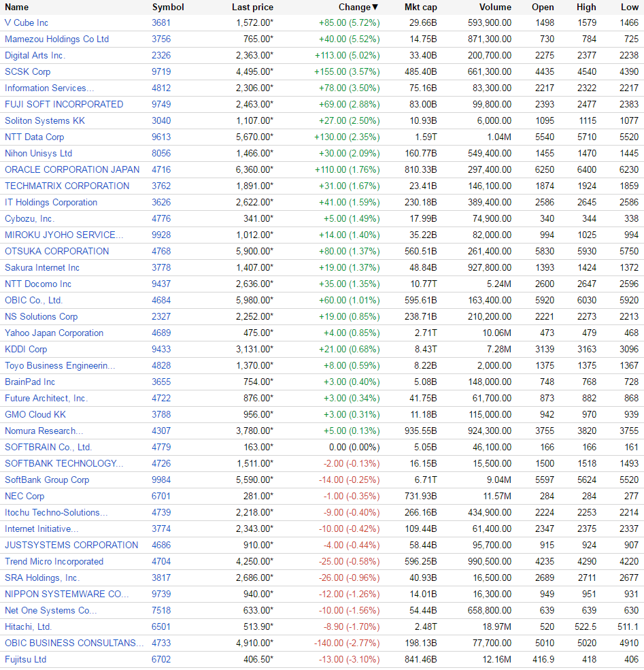The image size is (644, 670).
Task: Click KDDI Corp company name
Action: (26, 350)
